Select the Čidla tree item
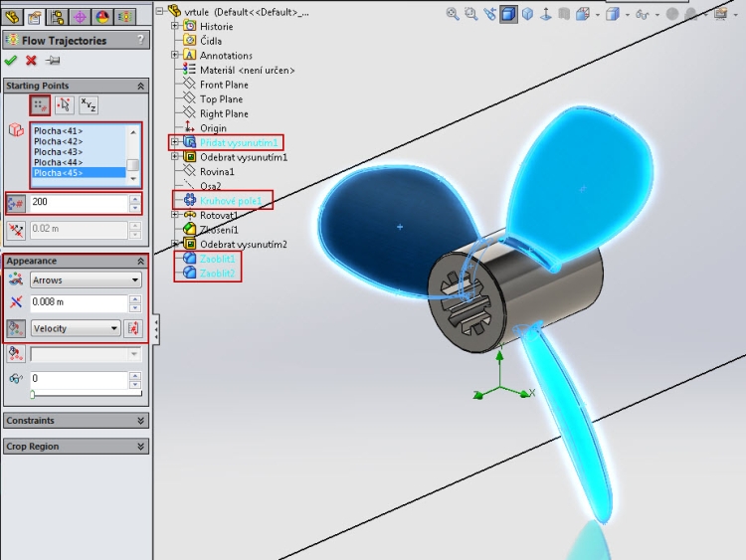 (210, 41)
